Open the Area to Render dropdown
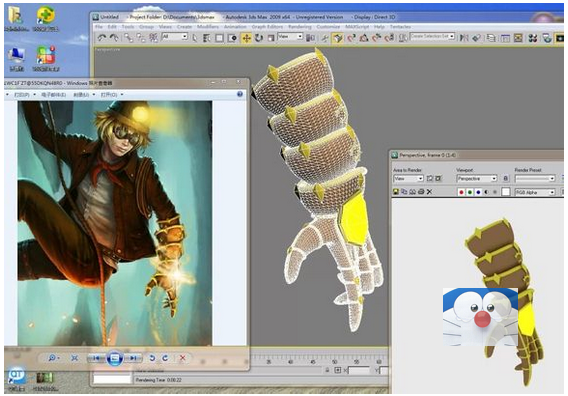Screen dimensions: 568x396 coord(408,179)
